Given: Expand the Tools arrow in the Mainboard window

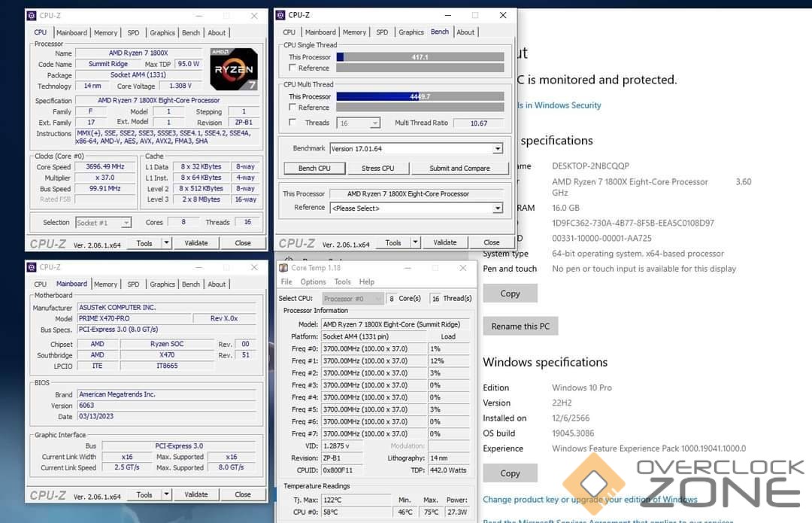Looking at the screenshot, I should [166, 494].
